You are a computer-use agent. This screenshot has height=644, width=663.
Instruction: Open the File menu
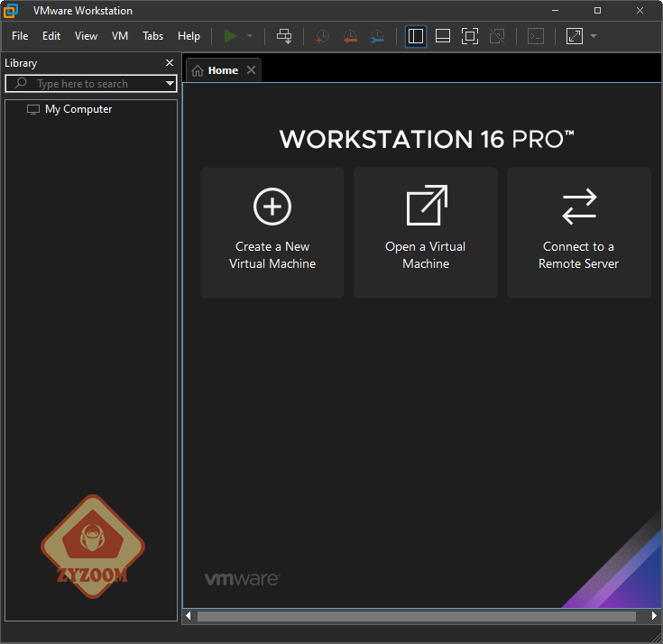click(x=20, y=36)
